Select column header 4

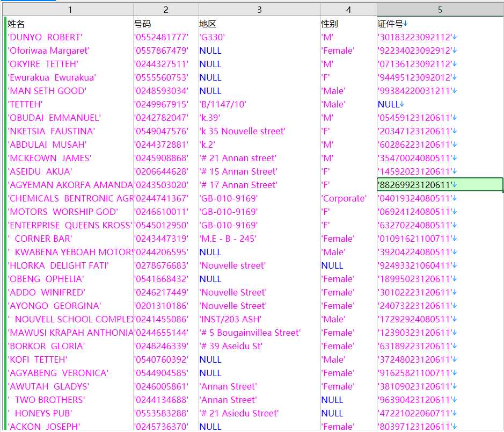pyautogui.click(x=348, y=10)
